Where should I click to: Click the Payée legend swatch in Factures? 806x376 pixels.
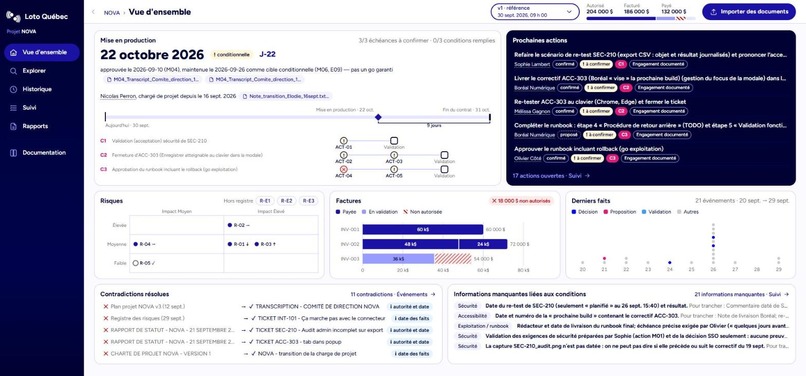pos(338,211)
